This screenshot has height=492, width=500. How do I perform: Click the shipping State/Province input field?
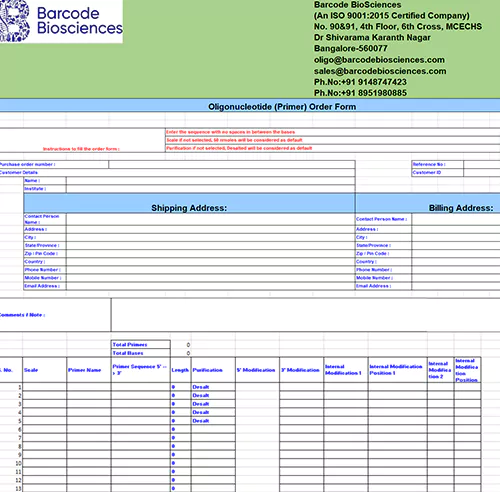[211, 245]
